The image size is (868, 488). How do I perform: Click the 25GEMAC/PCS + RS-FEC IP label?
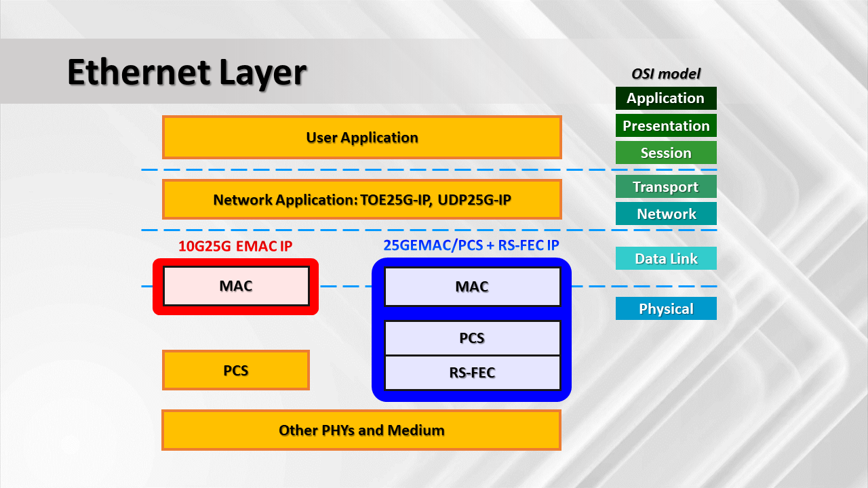pyautogui.click(x=471, y=245)
